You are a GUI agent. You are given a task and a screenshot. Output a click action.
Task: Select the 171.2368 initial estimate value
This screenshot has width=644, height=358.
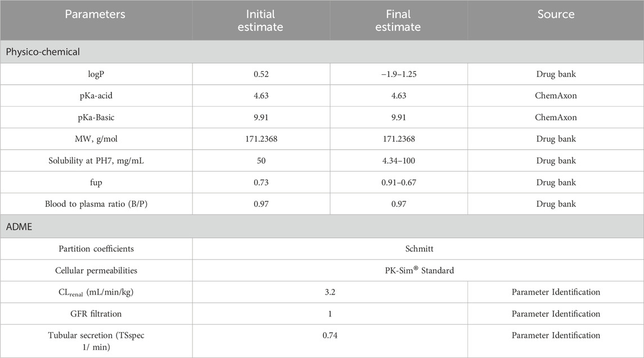(261, 139)
